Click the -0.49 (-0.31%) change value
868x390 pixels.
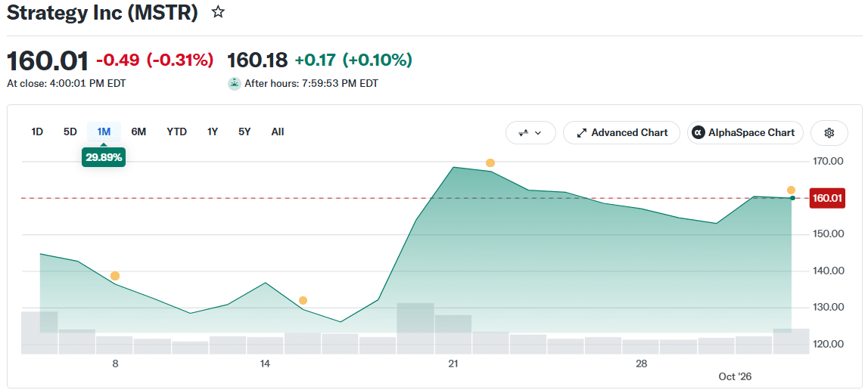pos(155,60)
